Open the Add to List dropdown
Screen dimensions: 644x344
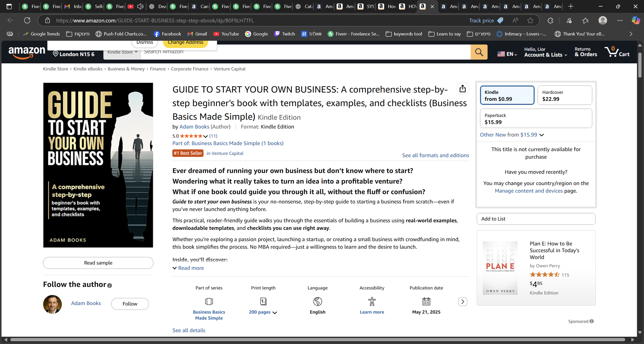point(536,219)
